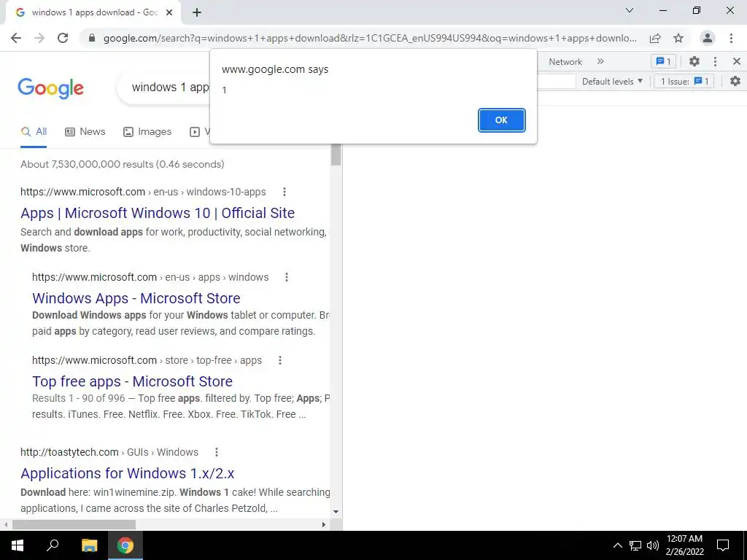
Task: Select the All results tab
Action: tap(34, 132)
